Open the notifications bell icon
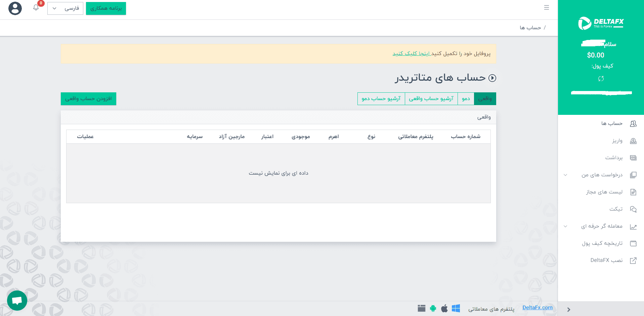 pos(36,7)
